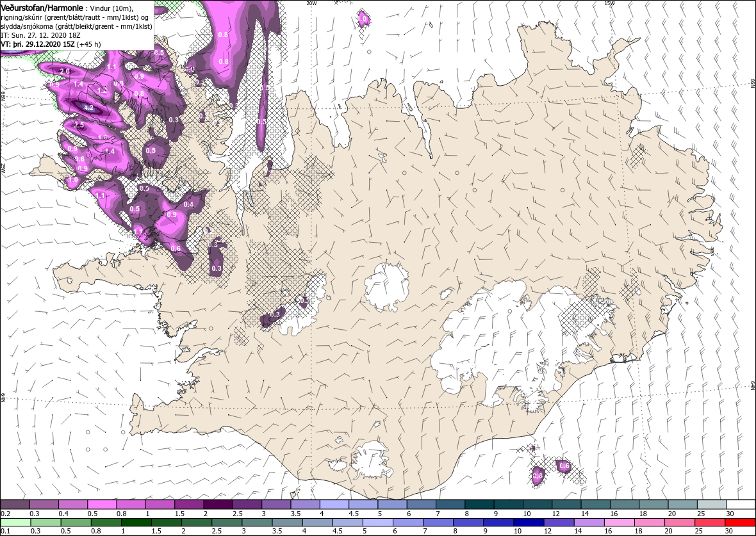
Task: Select the pale grey swatch labeled 25 in upper legend
Action: [712, 505]
